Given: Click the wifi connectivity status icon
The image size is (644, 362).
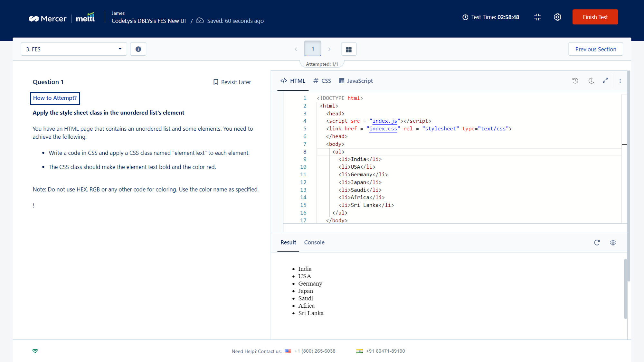Looking at the screenshot, I should (35, 351).
